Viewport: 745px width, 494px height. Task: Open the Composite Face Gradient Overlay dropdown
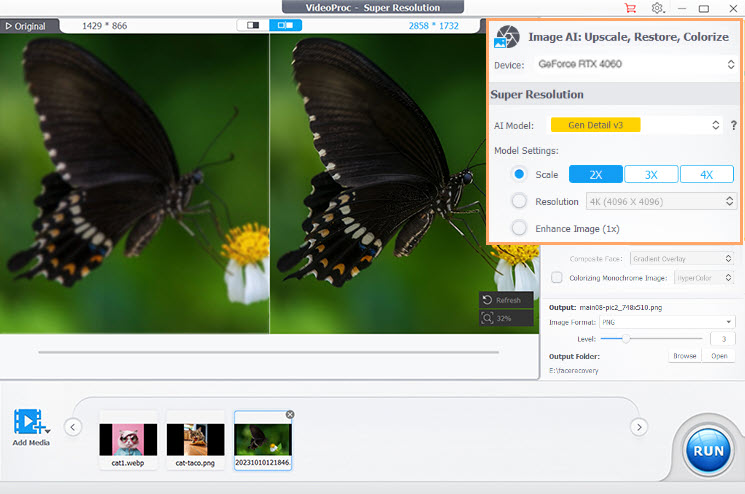point(682,258)
